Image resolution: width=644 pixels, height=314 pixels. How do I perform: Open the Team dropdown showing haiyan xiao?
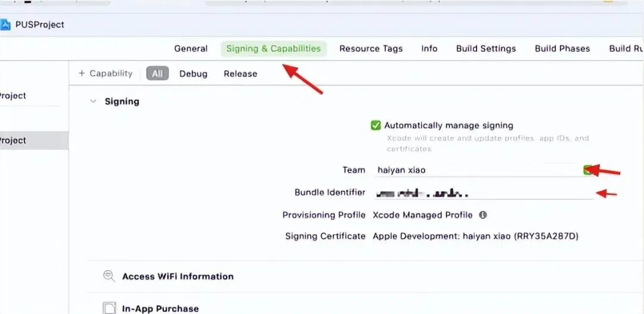484,170
